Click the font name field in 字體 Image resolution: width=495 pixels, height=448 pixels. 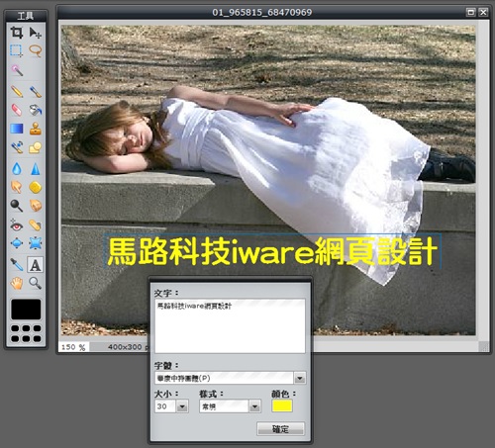point(224,378)
